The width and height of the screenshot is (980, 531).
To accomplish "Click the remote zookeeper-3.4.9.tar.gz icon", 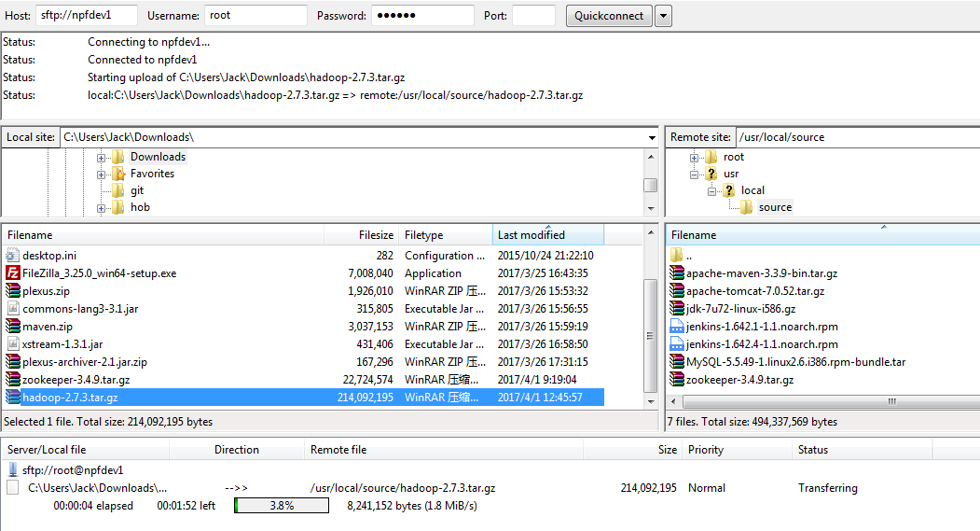I will (676, 380).
